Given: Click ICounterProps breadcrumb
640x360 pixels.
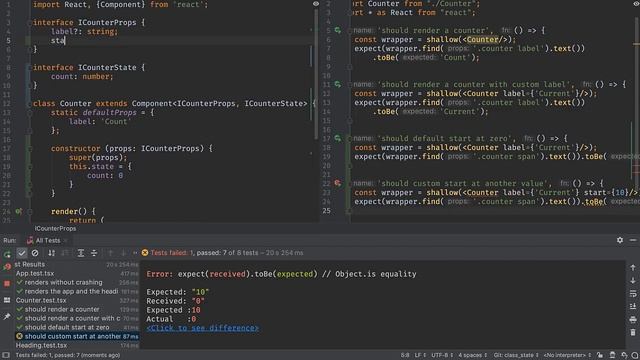Looking at the screenshot, I should 55,229.
